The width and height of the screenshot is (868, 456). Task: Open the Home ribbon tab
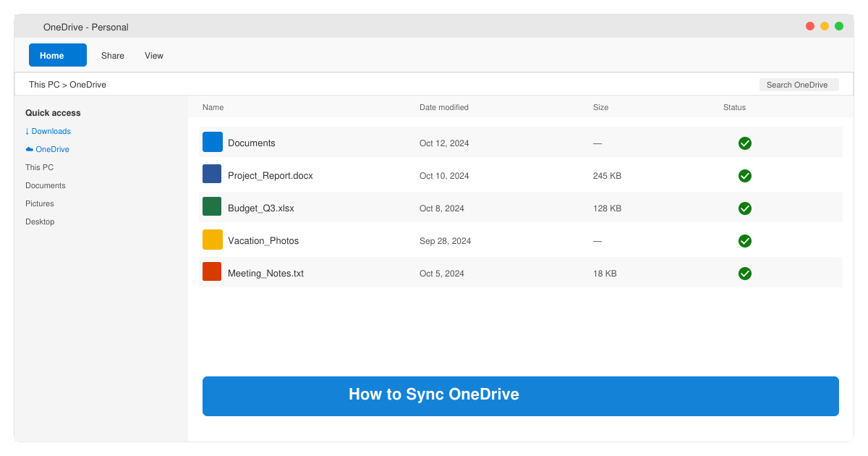click(x=58, y=55)
